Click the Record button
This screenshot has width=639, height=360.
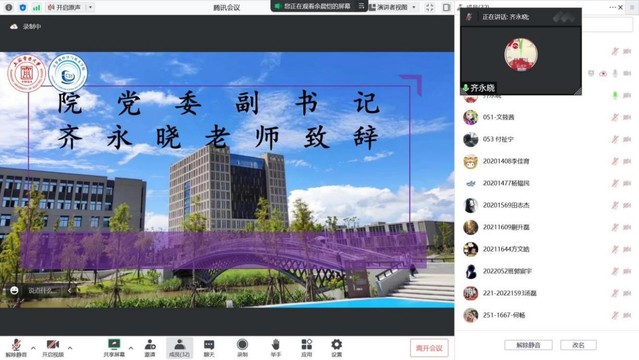coord(242,348)
